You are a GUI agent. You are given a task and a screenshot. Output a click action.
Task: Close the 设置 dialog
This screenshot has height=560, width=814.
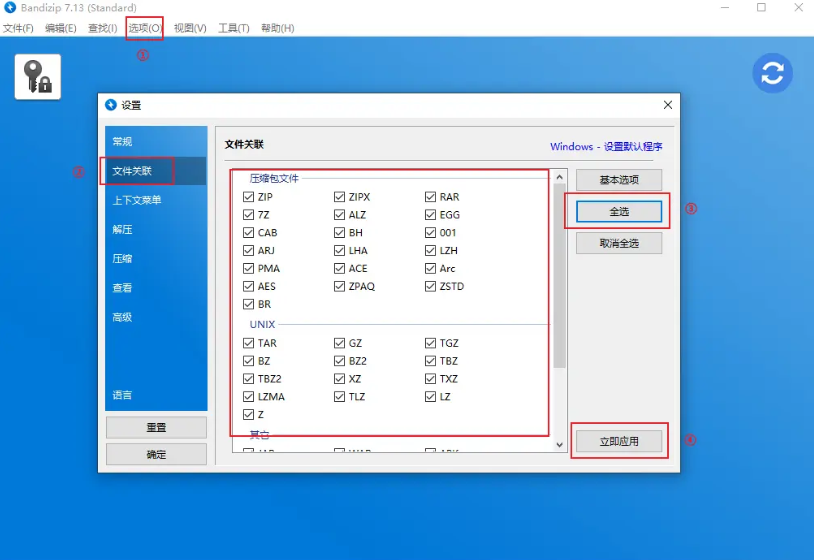(x=668, y=105)
